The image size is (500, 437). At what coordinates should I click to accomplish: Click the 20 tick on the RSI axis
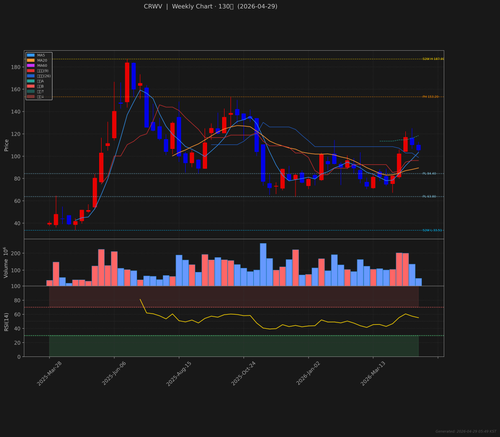click(x=17, y=343)
